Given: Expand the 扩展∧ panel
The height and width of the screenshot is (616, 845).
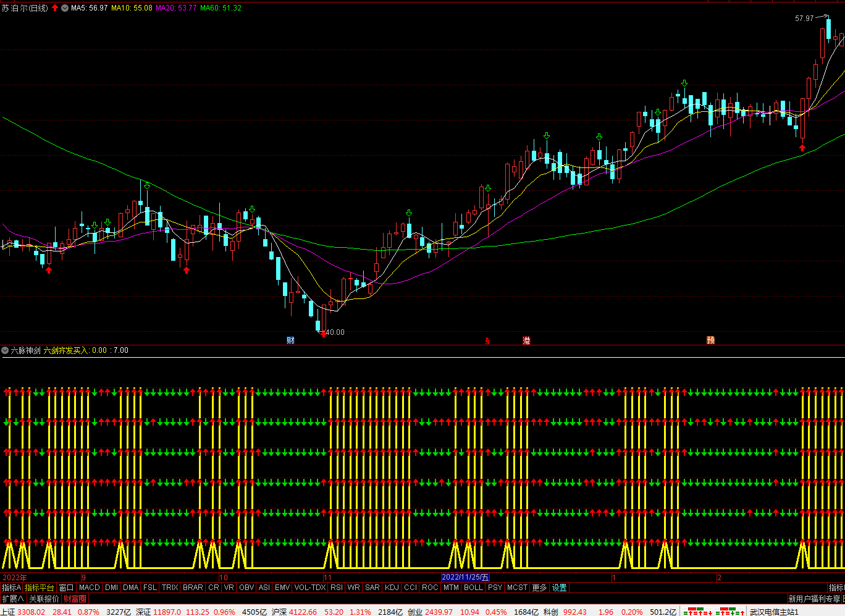Looking at the screenshot, I should pos(13,599).
